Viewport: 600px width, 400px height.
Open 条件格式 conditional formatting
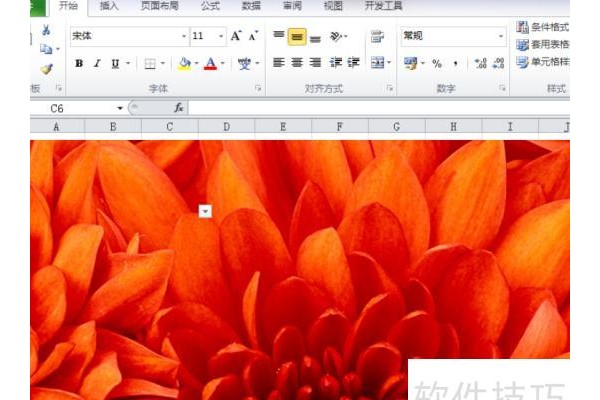pos(542,27)
